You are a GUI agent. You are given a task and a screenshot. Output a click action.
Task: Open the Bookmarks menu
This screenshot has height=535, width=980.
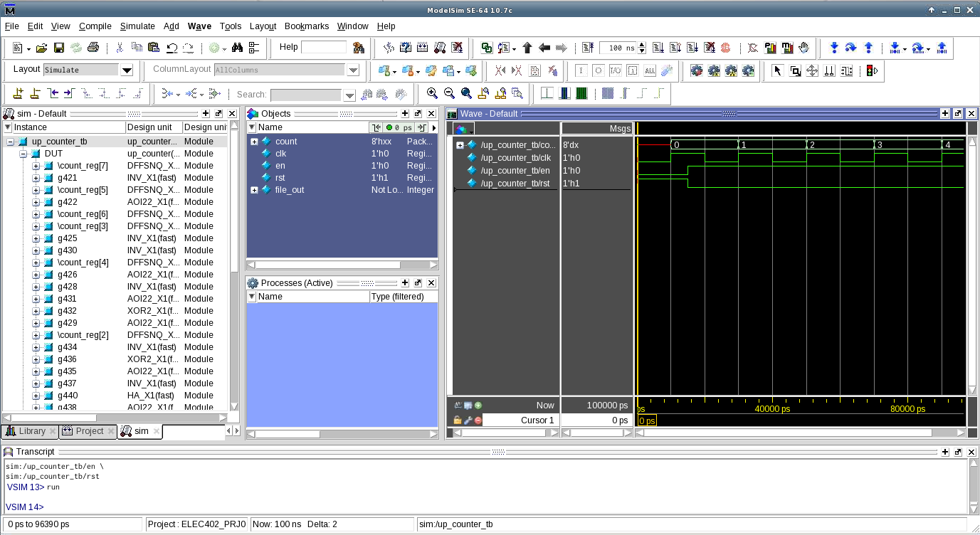coord(307,26)
